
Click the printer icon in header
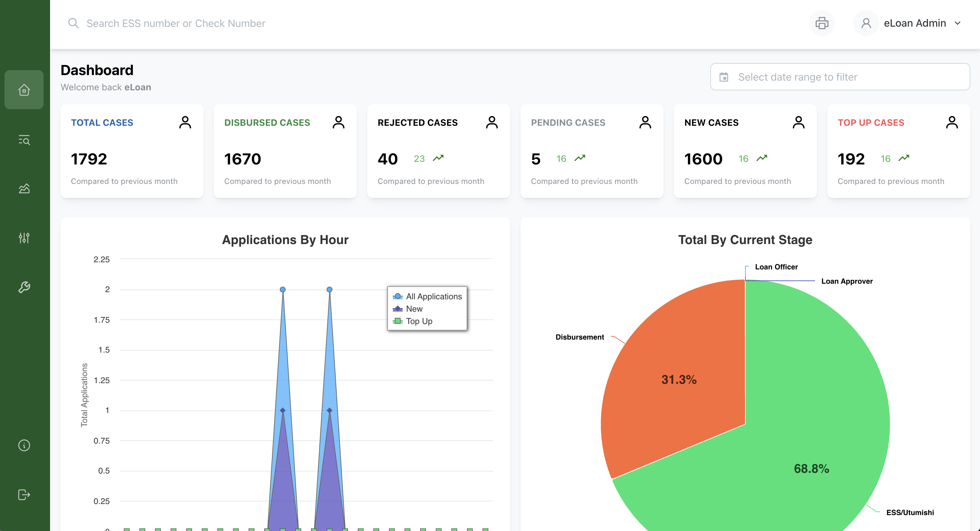[822, 23]
